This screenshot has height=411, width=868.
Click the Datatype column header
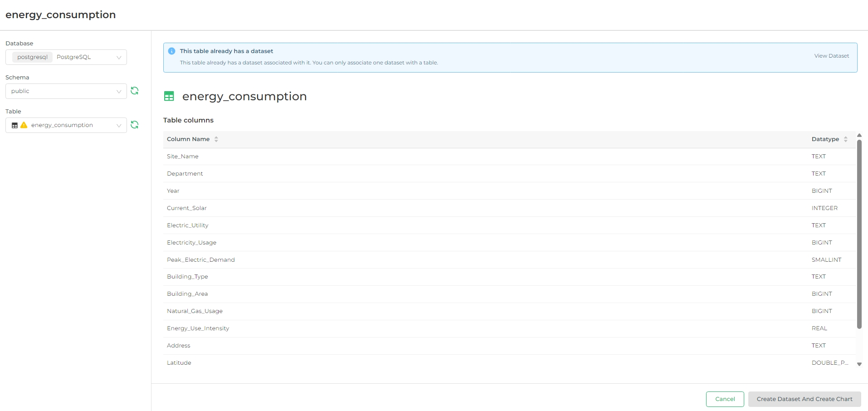coord(825,139)
